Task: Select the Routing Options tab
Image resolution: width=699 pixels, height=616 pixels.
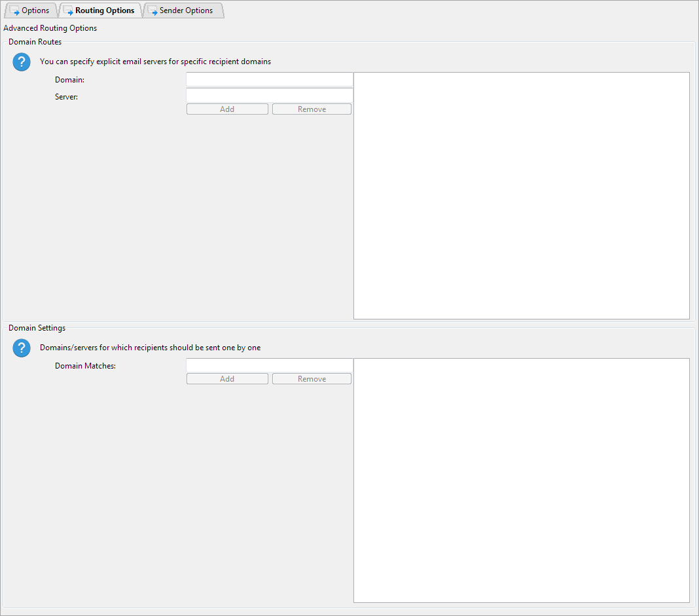Action: point(105,10)
